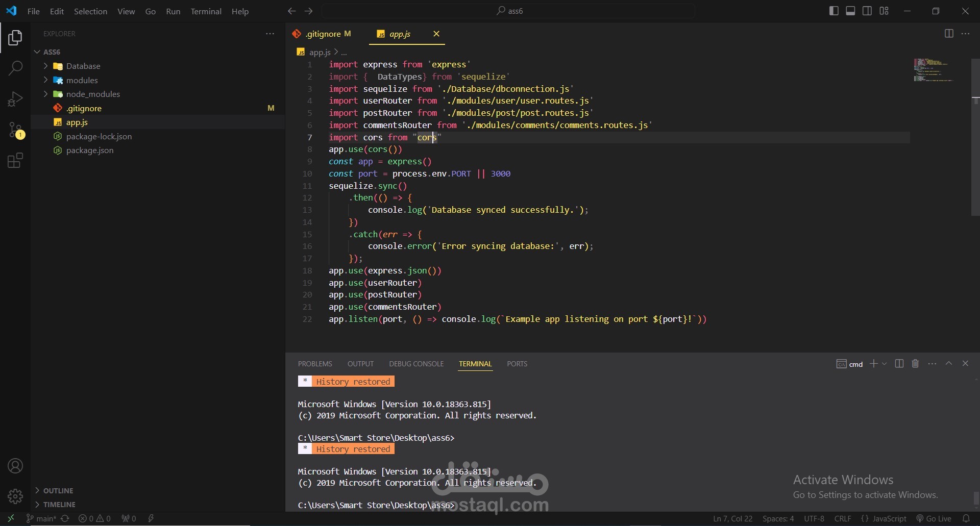
Task: Open notifications bell in status bar
Action: pos(966,518)
